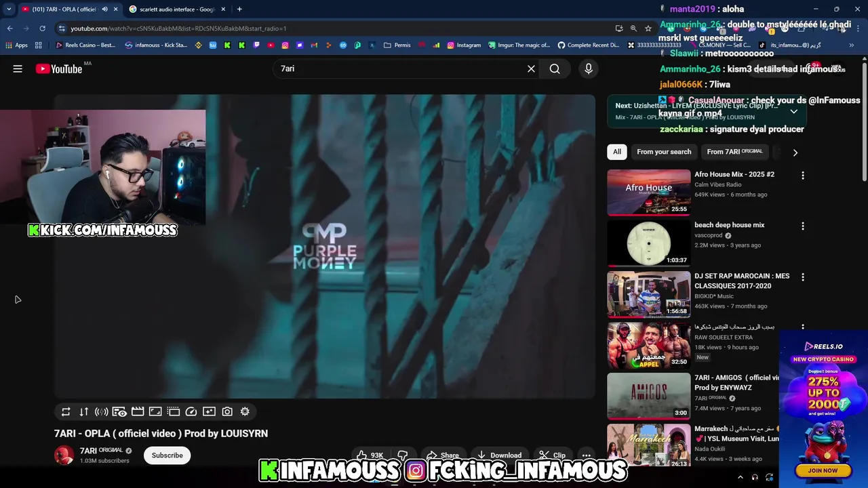Image resolution: width=868 pixels, height=488 pixels.
Task: Open the 7ARI channel name link
Action: coord(101,451)
